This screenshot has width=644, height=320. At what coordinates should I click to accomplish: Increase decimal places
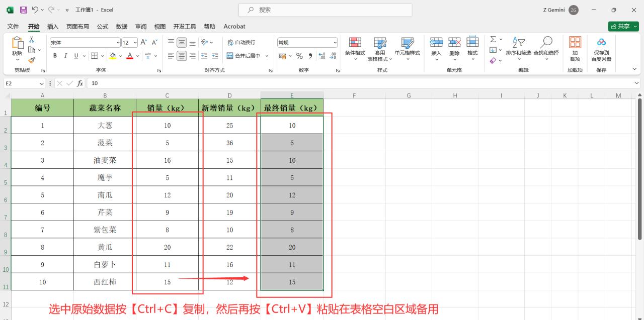click(x=322, y=56)
